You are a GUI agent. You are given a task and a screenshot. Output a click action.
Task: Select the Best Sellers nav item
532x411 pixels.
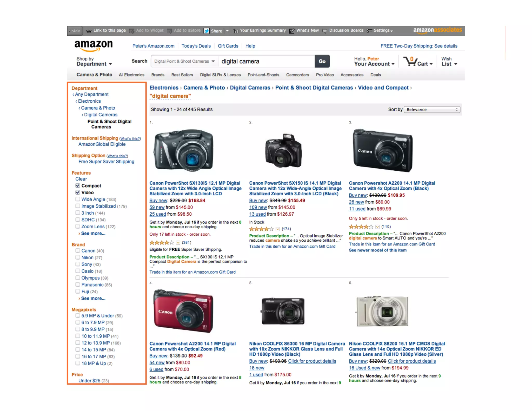pyautogui.click(x=182, y=75)
